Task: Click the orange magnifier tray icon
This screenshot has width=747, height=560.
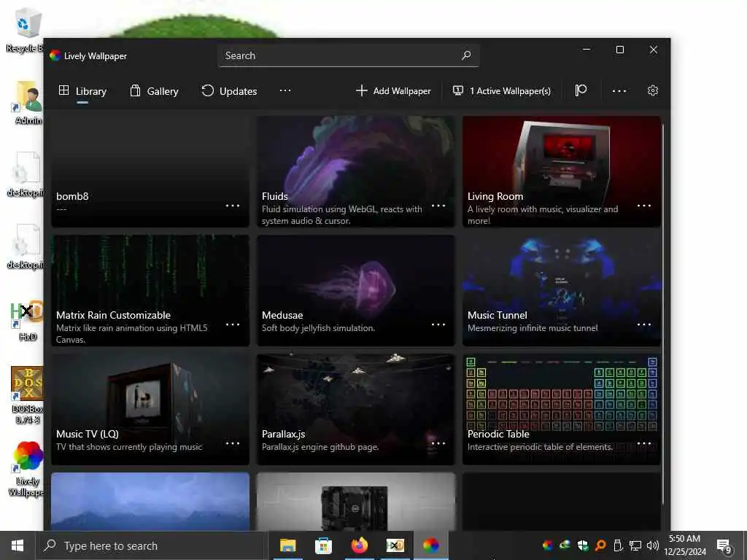Action: 600,545
